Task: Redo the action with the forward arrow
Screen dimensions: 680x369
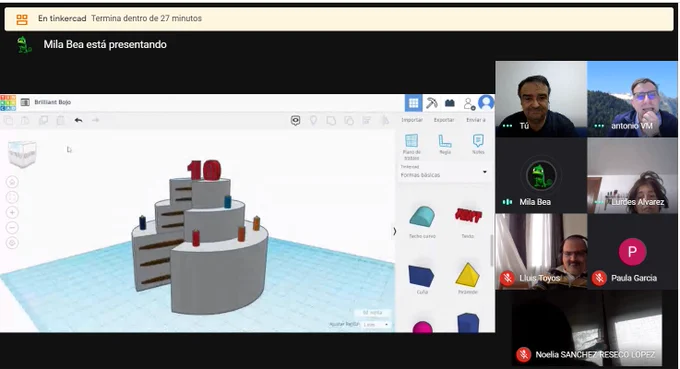Action: (95, 120)
